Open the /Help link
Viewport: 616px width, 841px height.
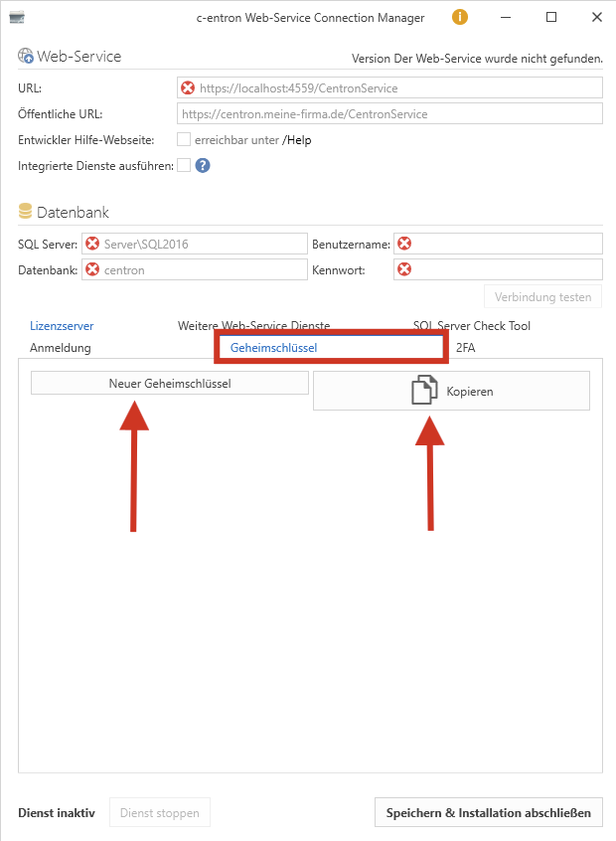[297, 140]
